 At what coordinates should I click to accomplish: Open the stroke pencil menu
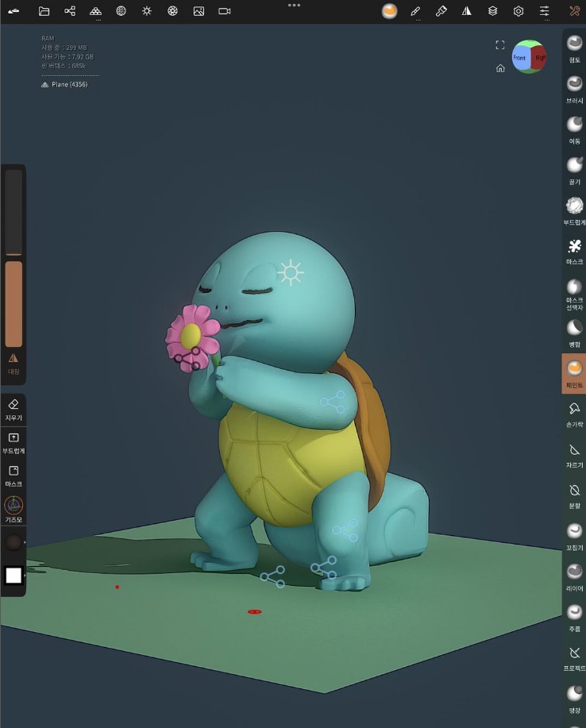(x=415, y=11)
